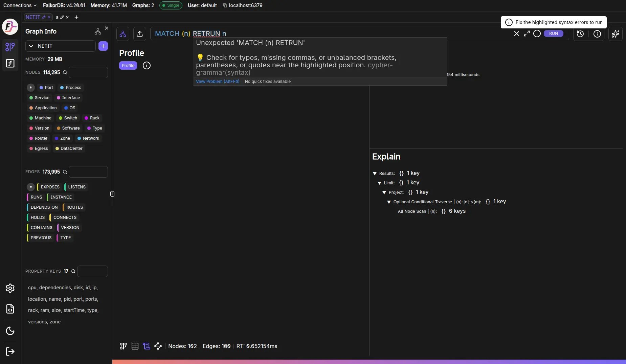Image resolution: width=626 pixels, height=364 pixels.
Task: Toggle the Process node label
Action: pos(70,88)
